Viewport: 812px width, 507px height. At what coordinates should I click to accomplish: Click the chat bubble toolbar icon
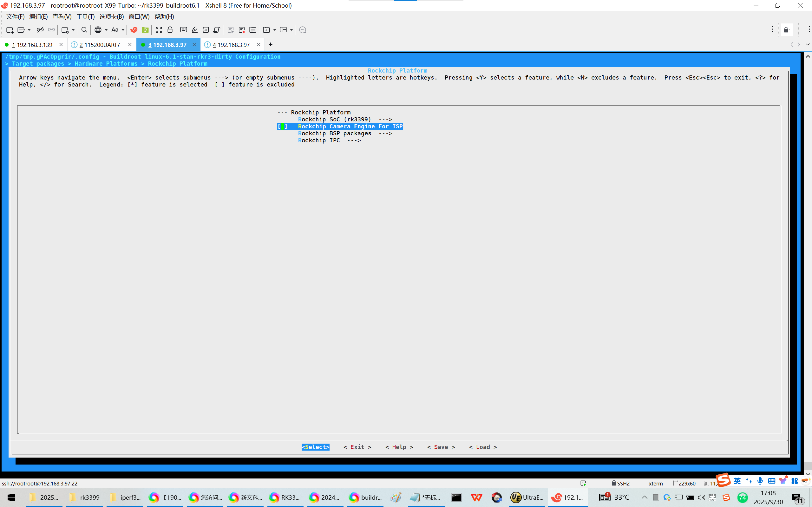point(302,30)
